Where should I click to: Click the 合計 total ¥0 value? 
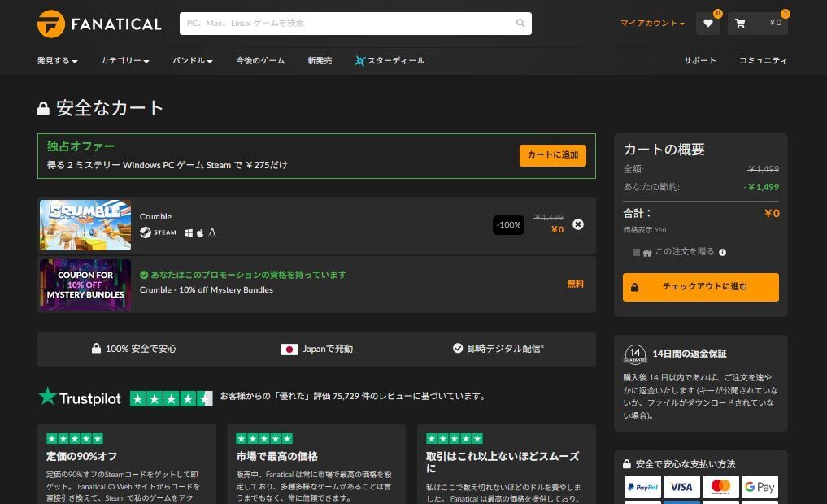pyautogui.click(x=773, y=214)
